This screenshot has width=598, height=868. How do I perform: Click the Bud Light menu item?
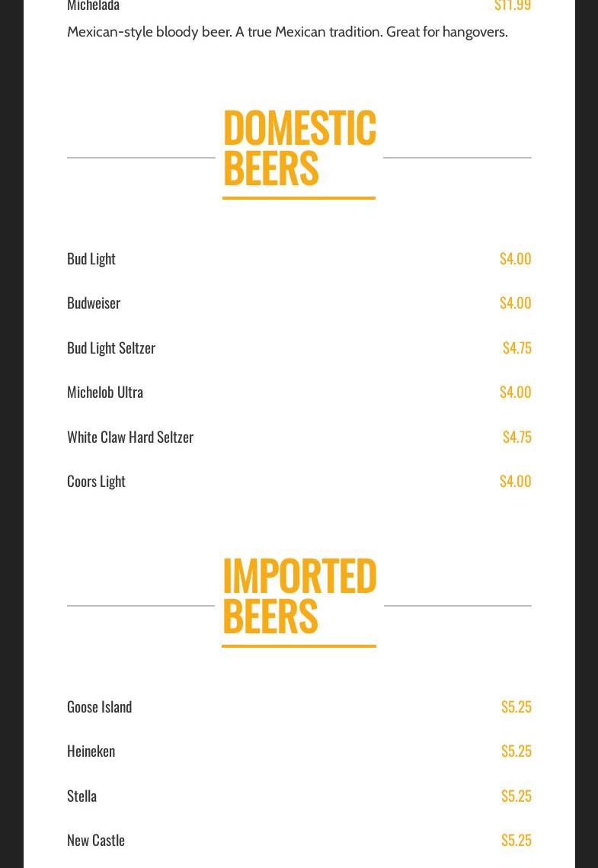click(x=91, y=258)
